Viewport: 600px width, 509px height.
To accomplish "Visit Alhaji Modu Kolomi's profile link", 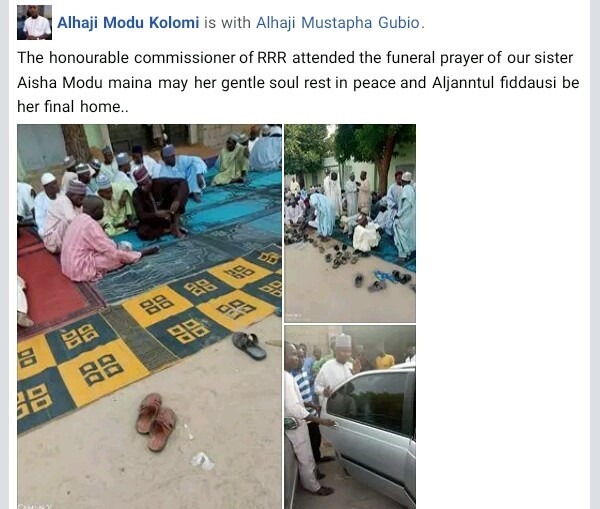I will pos(128,23).
